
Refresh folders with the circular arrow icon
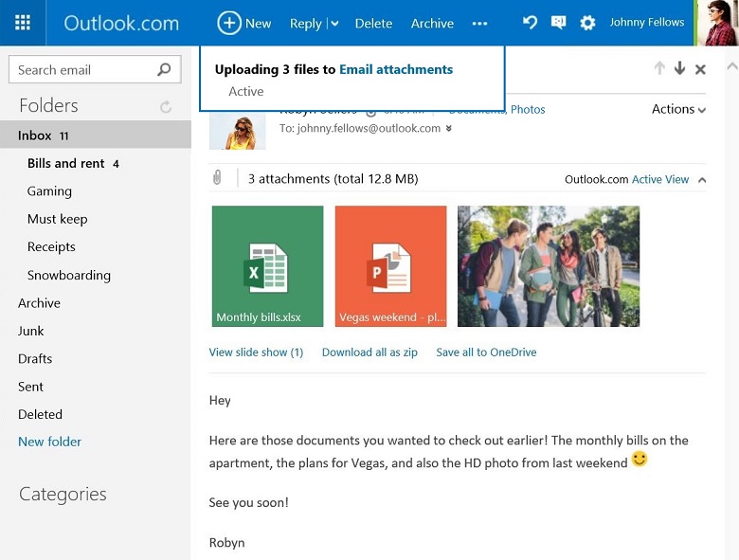[x=166, y=107]
